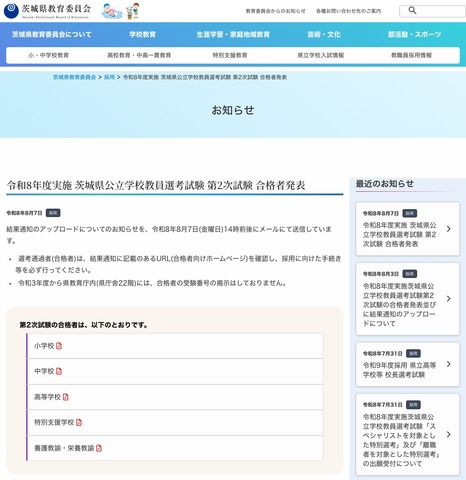The width and height of the screenshot is (466, 480).
Task: Click 採用 tag on 特別選考 card
Action: (413, 405)
